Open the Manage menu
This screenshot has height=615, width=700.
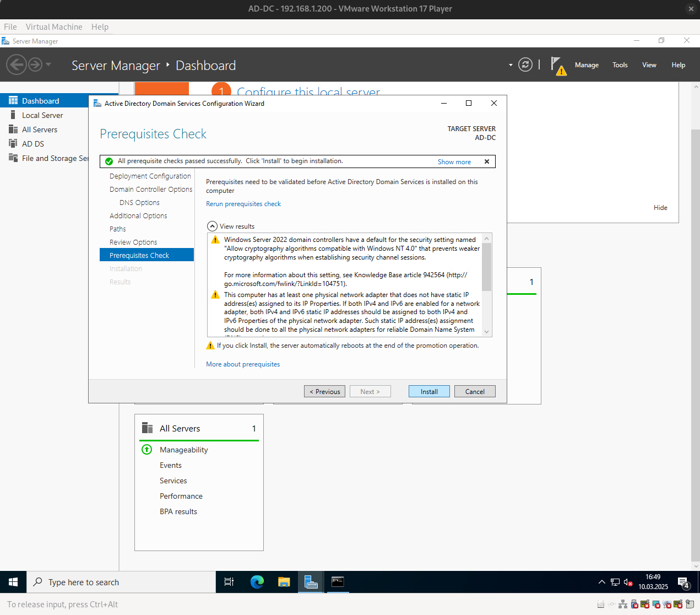tap(586, 65)
